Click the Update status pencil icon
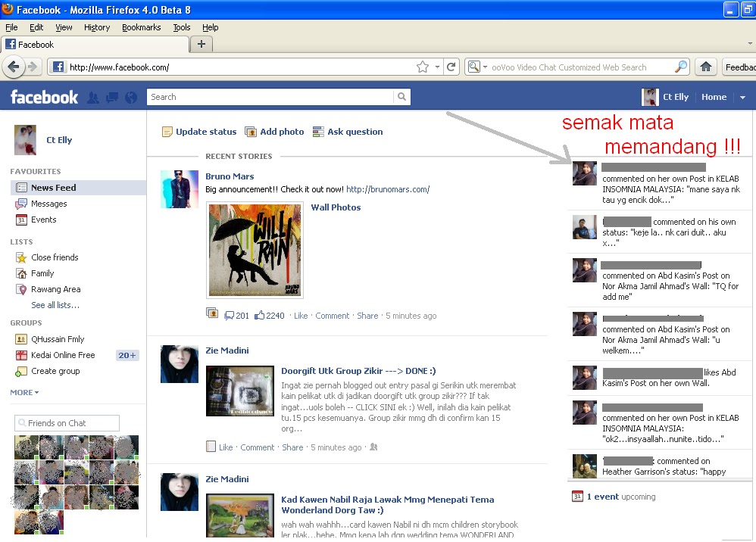 167,132
